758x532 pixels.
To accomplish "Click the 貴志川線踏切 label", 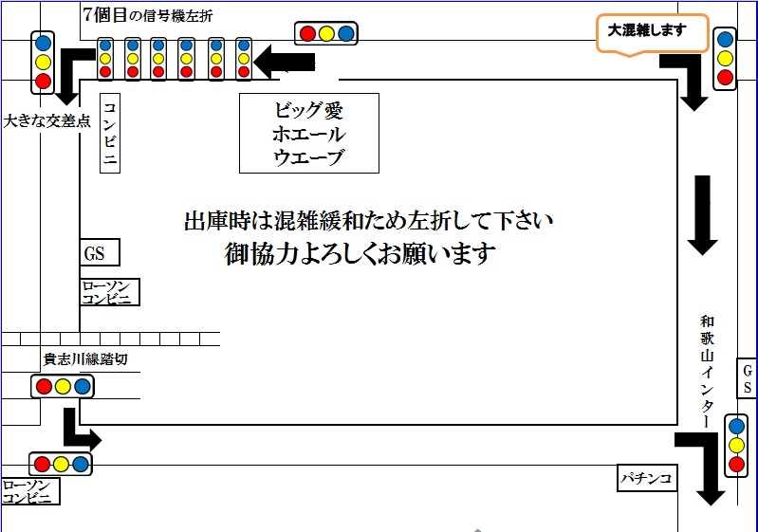I will pos(85,359).
